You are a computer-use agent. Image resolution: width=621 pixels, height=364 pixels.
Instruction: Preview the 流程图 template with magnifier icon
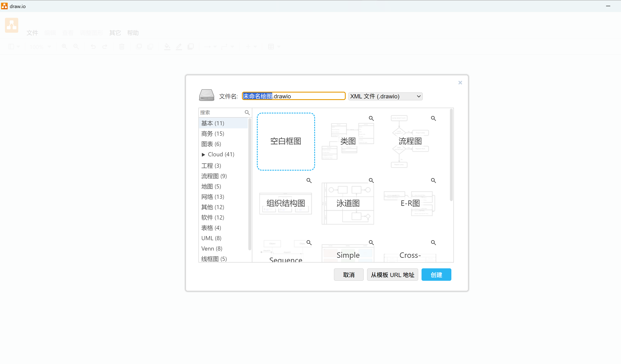433,118
